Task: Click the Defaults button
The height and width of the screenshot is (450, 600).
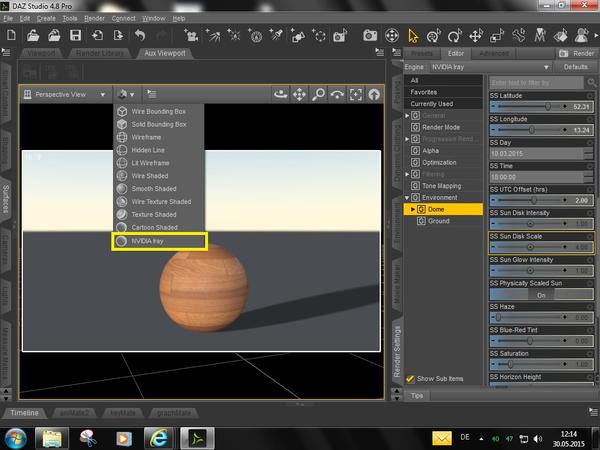Action: (x=576, y=67)
